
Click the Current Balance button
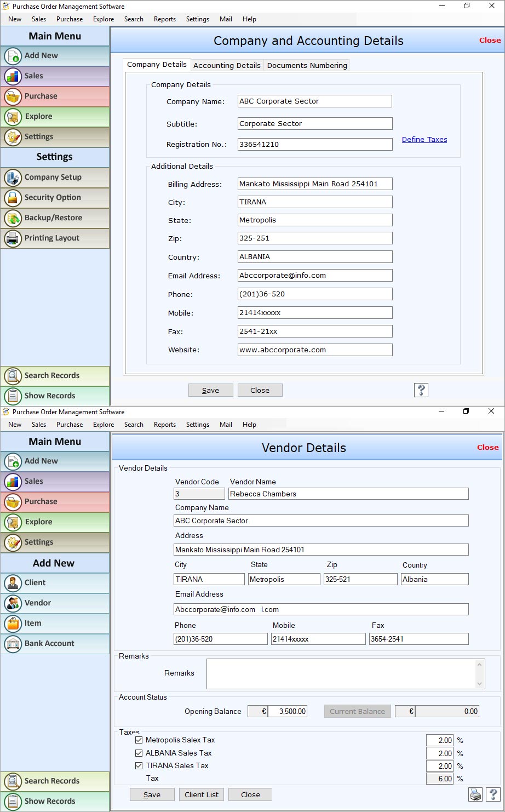(x=358, y=711)
